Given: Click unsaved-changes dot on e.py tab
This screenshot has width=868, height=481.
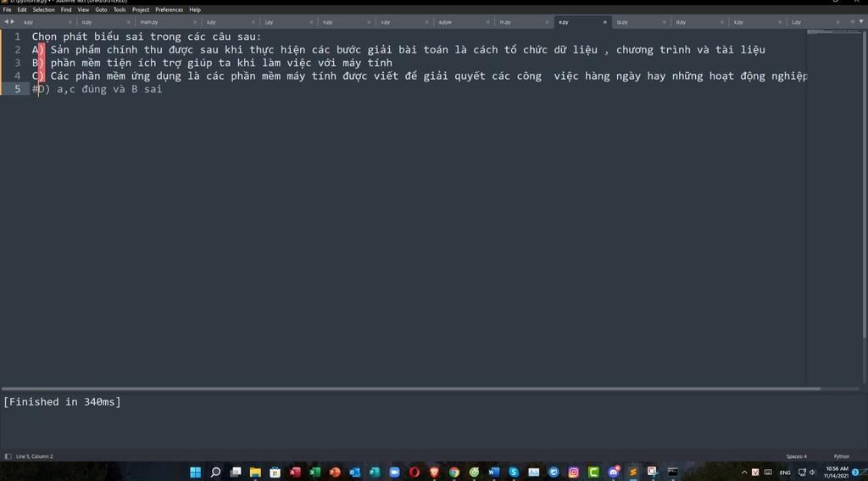Looking at the screenshot, I should click(x=604, y=22).
